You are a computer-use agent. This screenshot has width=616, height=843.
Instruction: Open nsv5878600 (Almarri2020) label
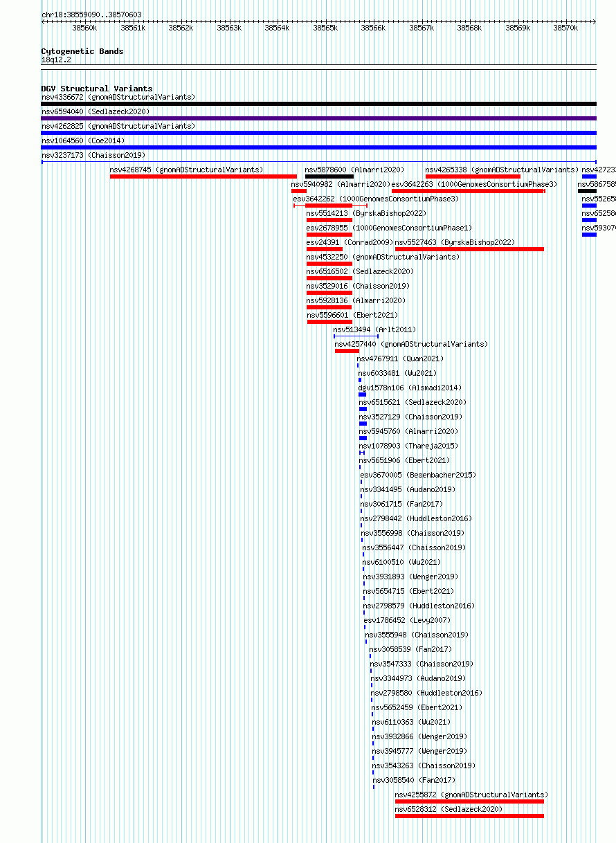coord(355,170)
